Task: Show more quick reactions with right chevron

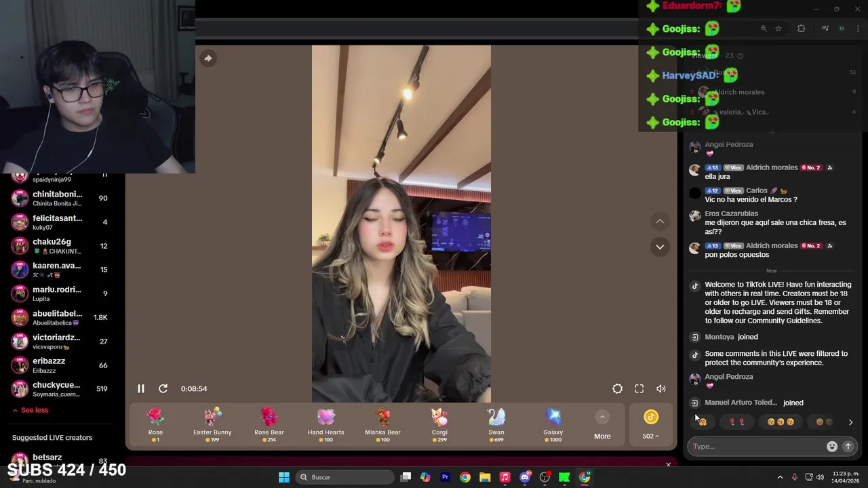Action: tap(850, 422)
